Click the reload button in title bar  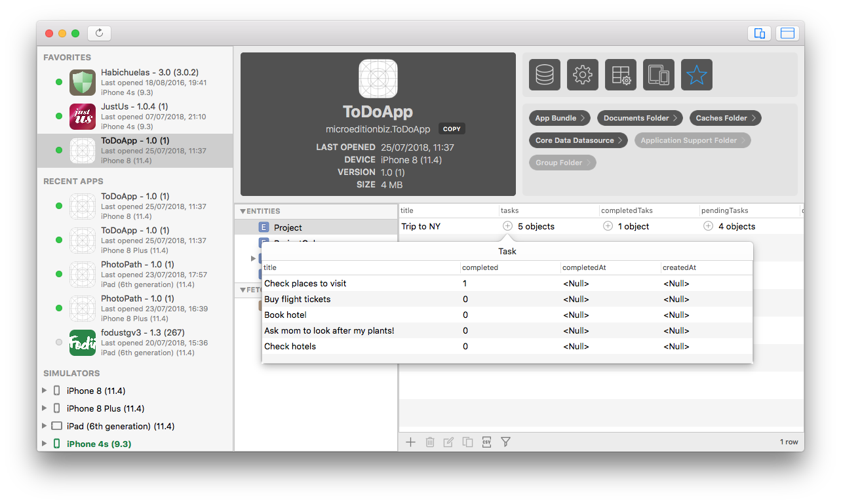click(x=99, y=33)
